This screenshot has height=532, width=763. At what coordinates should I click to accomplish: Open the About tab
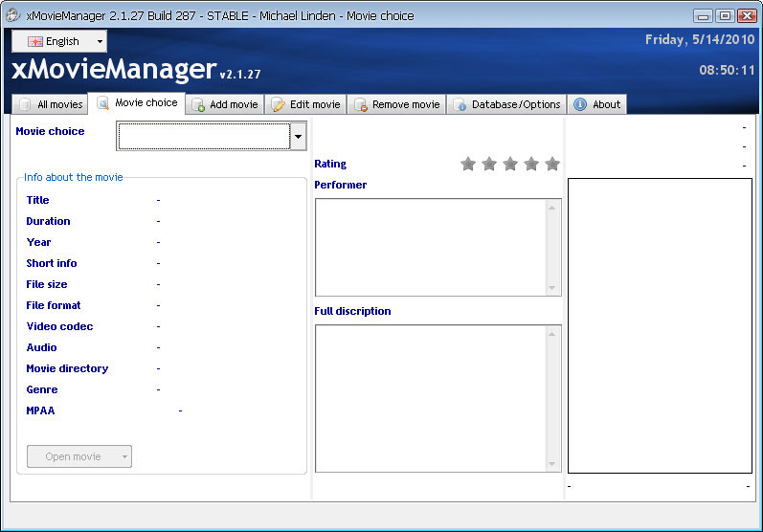coord(597,104)
